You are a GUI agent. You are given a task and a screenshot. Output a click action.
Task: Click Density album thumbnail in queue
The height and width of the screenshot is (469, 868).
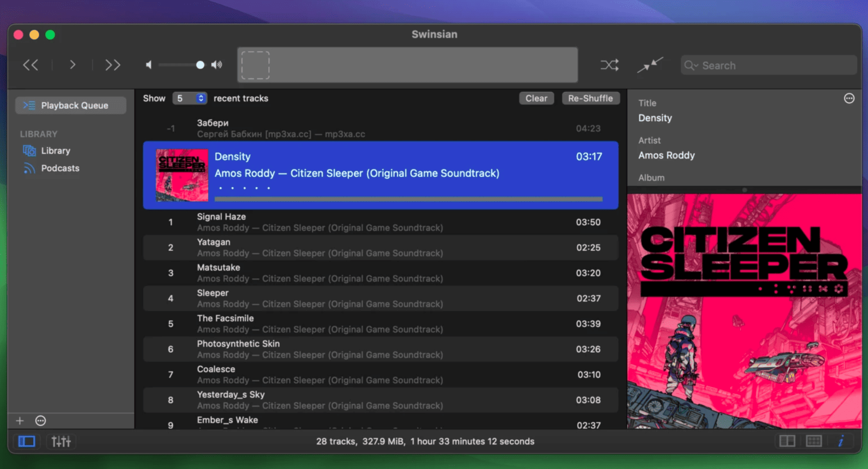(x=182, y=175)
